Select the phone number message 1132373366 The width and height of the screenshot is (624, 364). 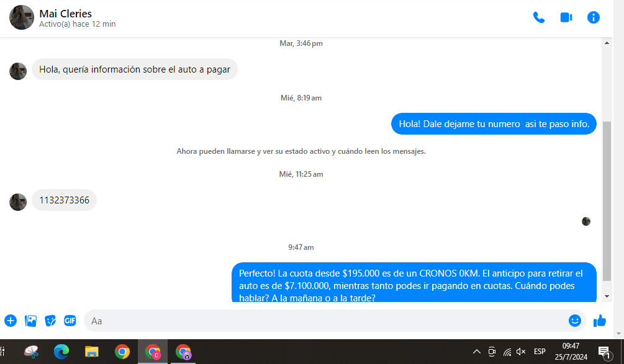pos(64,200)
